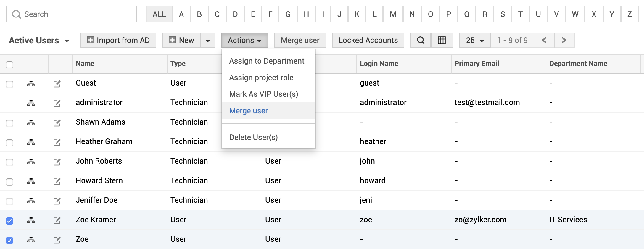Edit John Roberts with pencil icon
Screen dimensions: 644x250
point(57,162)
